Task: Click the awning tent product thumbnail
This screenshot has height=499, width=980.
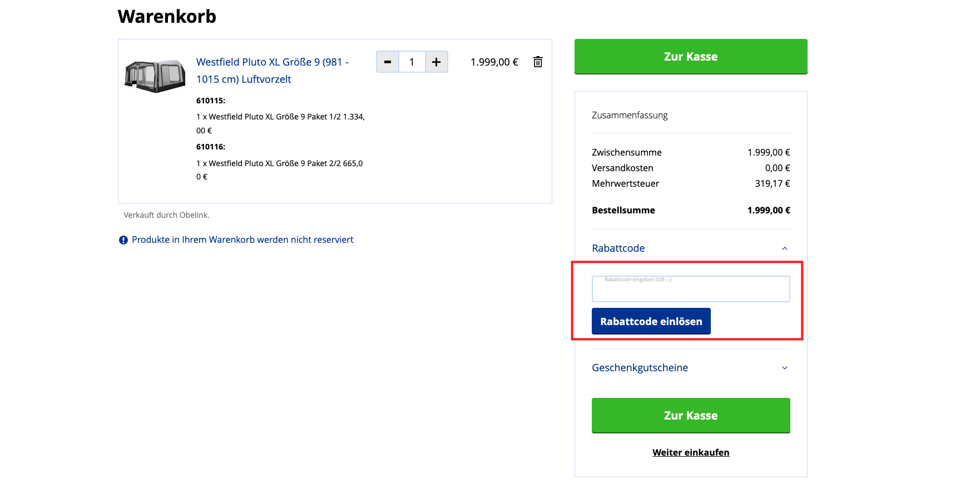Action: 155,76
